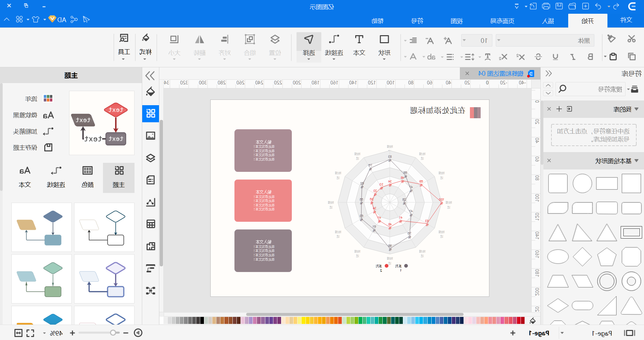Viewport: 644px width, 340px height.
Task: Toggle Bold formatting
Action: pyautogui.click(x=590, y=57)
